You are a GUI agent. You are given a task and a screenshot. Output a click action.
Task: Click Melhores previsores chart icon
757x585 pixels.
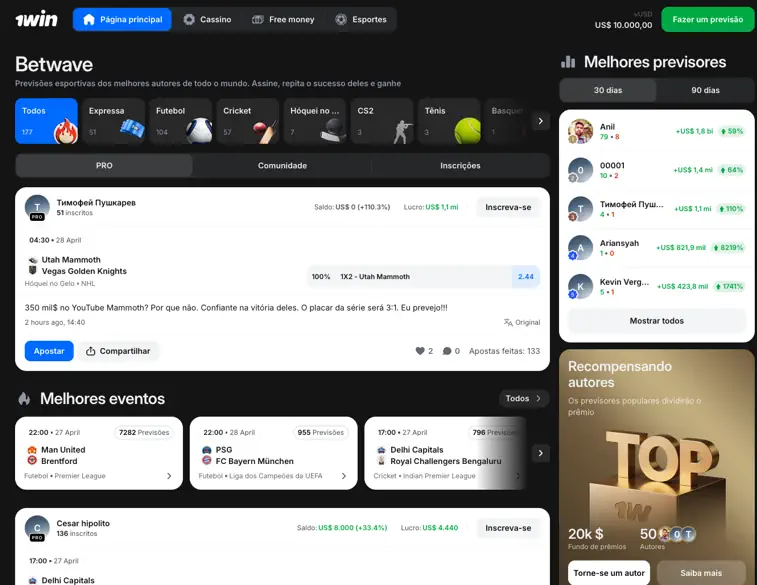pos(568,62)
